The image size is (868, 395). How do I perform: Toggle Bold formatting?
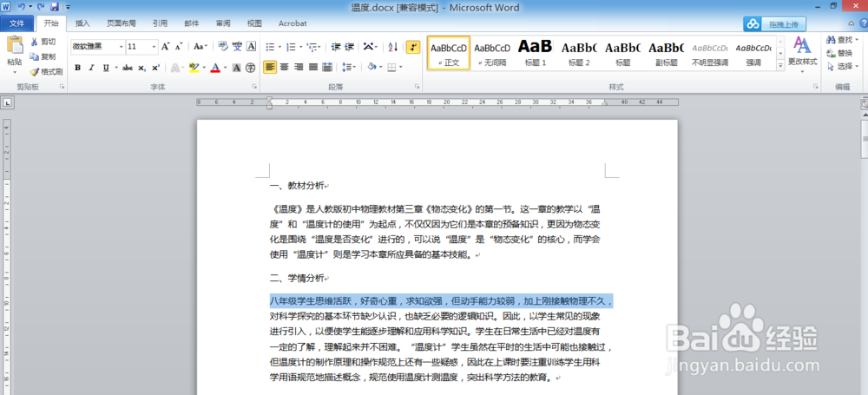coord(77,68)
